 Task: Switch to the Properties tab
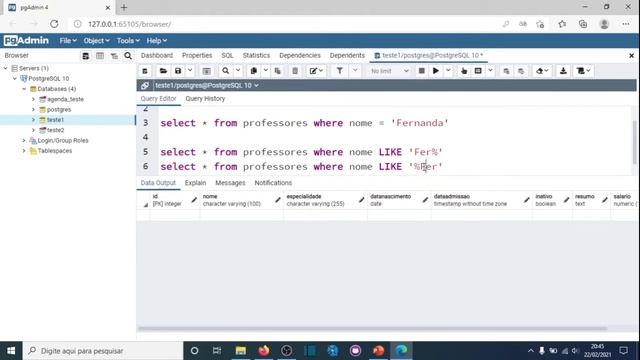pyautogui.click(x=197, y=56)
